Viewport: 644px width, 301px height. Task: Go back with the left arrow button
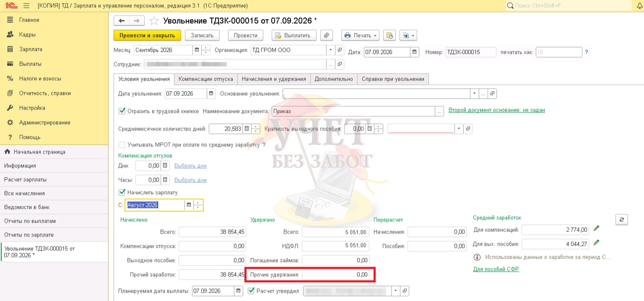tap(121, 21)
